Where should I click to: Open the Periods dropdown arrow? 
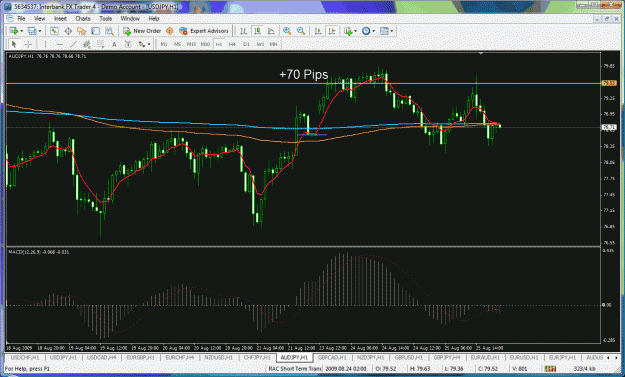[373, 31]
